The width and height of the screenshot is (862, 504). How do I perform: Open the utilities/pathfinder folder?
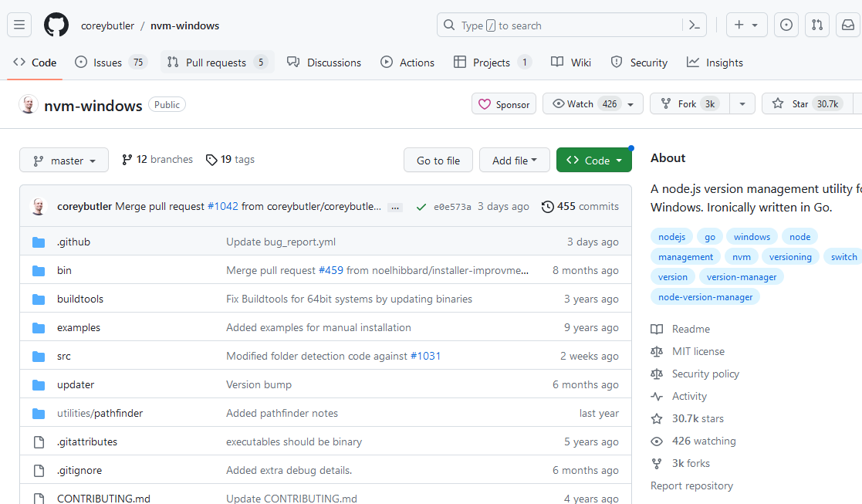[100, 414]
